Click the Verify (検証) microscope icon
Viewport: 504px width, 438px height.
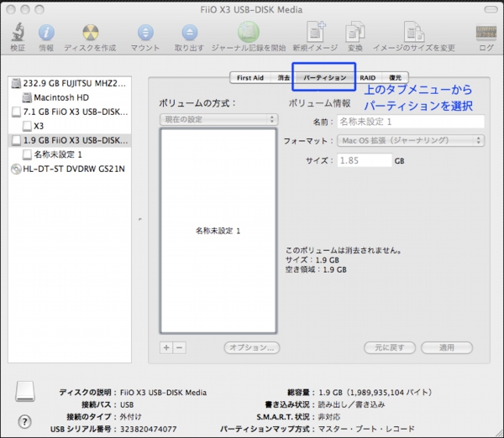pos(17,33)
